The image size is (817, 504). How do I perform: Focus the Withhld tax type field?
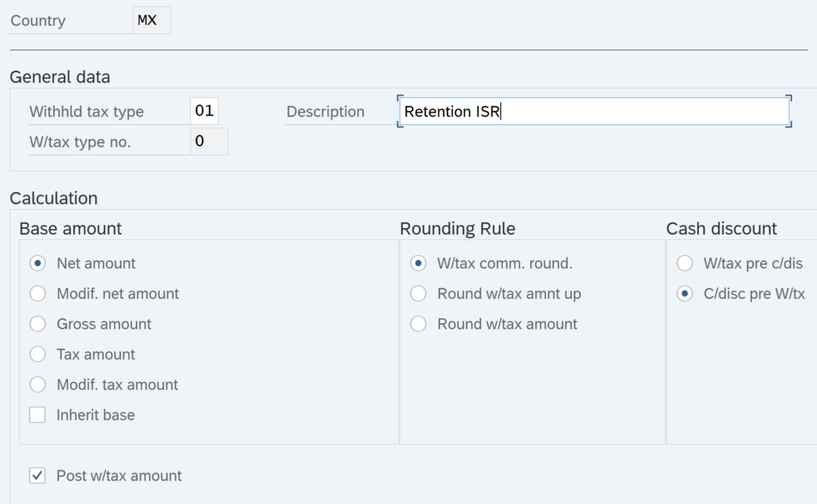coord(204,112)
